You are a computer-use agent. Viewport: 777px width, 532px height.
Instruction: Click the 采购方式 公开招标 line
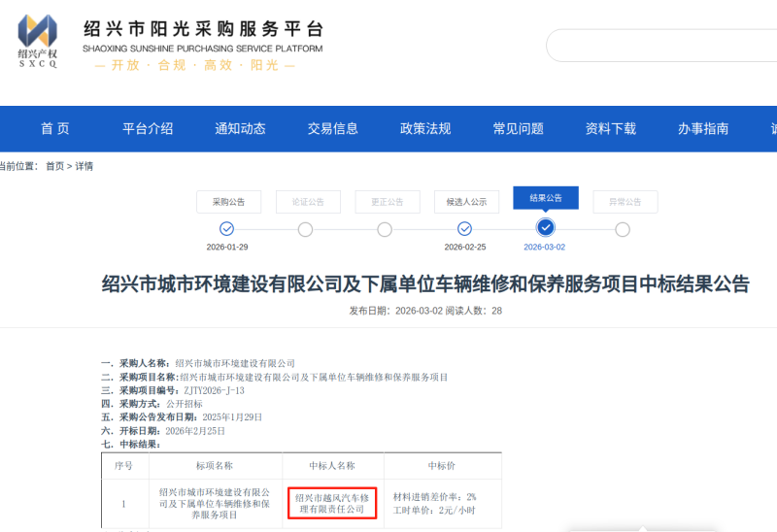pos(152,404)
